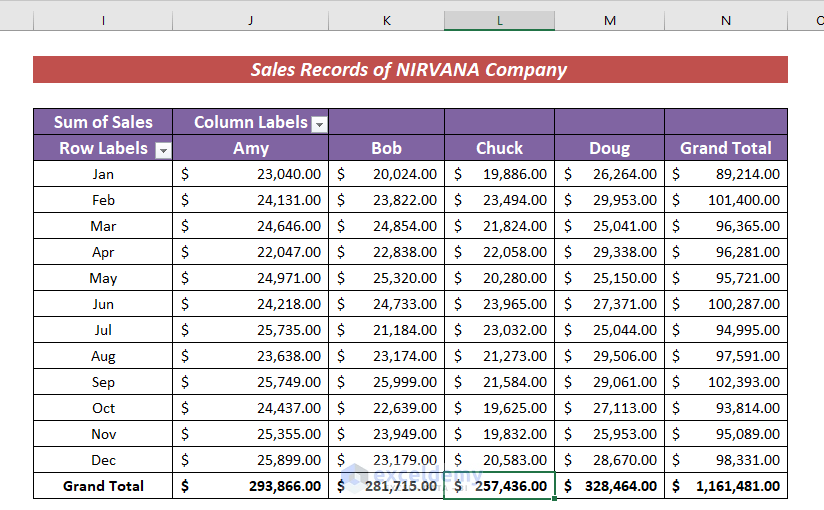Screen dimensions: 824x510
Task: Select Chuck's grand total 257,436.00 cell
Action: pyautogui.click(x=499, y=486)
